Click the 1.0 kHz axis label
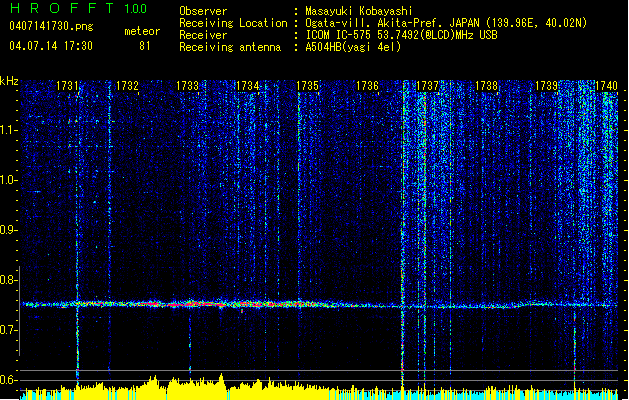This screenshot has width=629, height=400. pyautogui.click(x=9, y=180)
